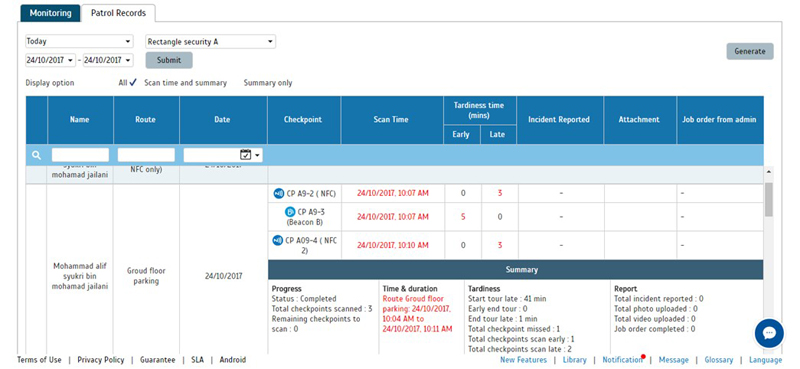Viewport: 800px width, 369px height.
Task: Click the search magnifier icon in filter row
Action: (x=36, y=155)
